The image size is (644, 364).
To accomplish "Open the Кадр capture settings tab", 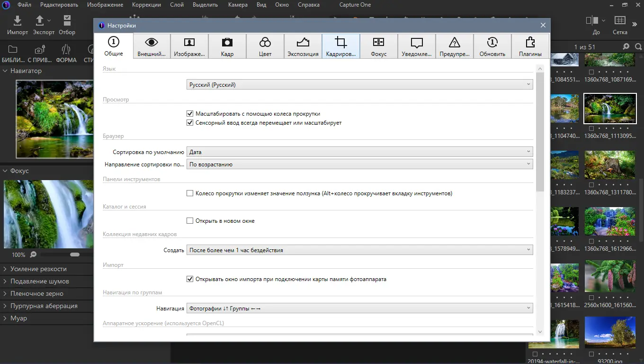I will (x=227, y=46).
